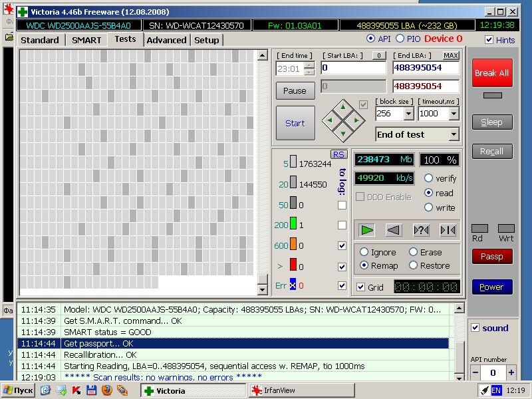Click the Passp button

tap(492, 257)
